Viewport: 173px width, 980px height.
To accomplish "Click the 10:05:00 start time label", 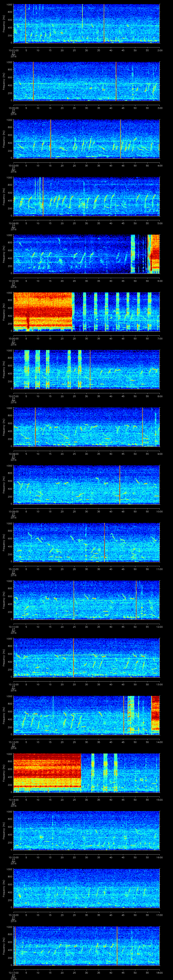I will click(x=13, y=281).
